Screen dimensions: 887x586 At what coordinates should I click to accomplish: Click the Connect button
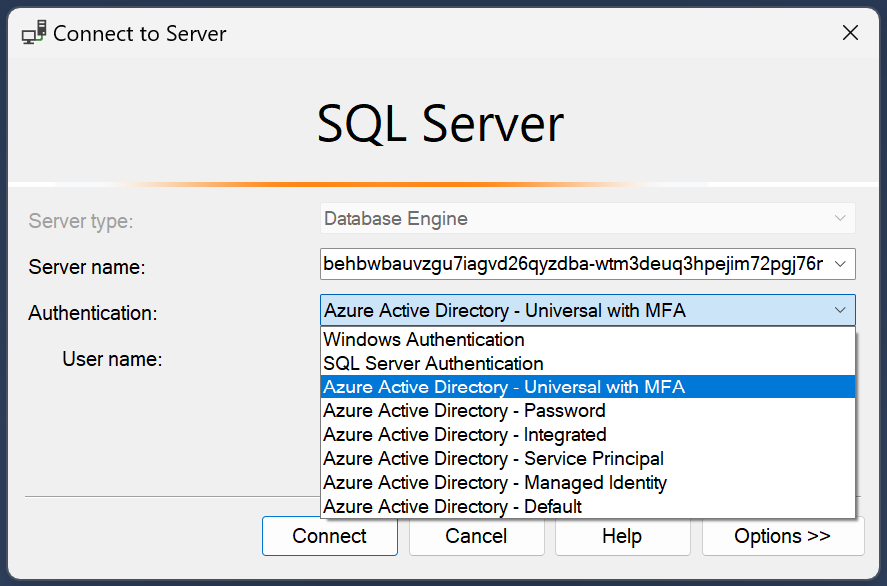pos(330,536)
